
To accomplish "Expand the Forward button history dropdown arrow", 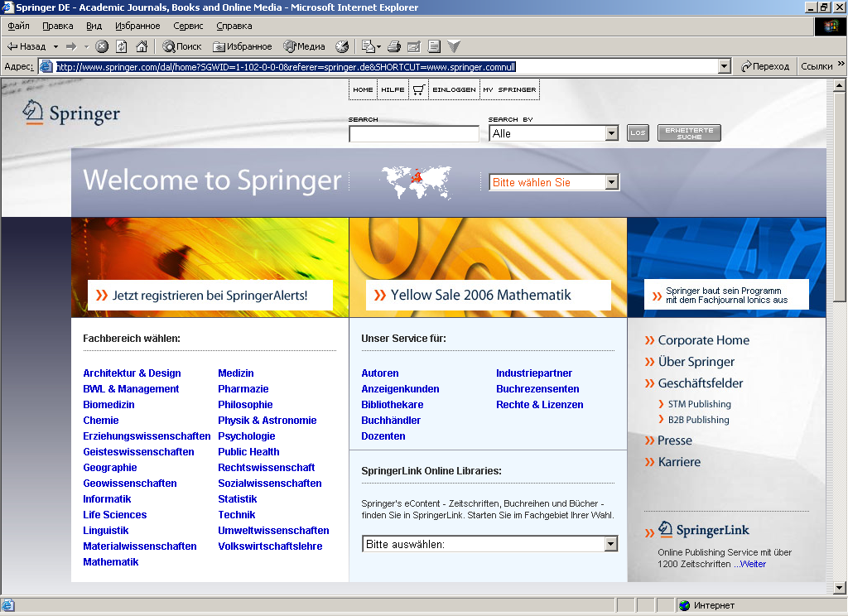I will coord(86,46).
